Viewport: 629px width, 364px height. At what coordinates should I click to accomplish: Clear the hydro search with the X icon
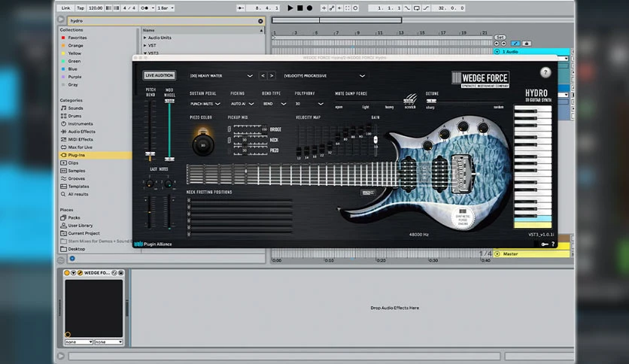tap(260, 21)
